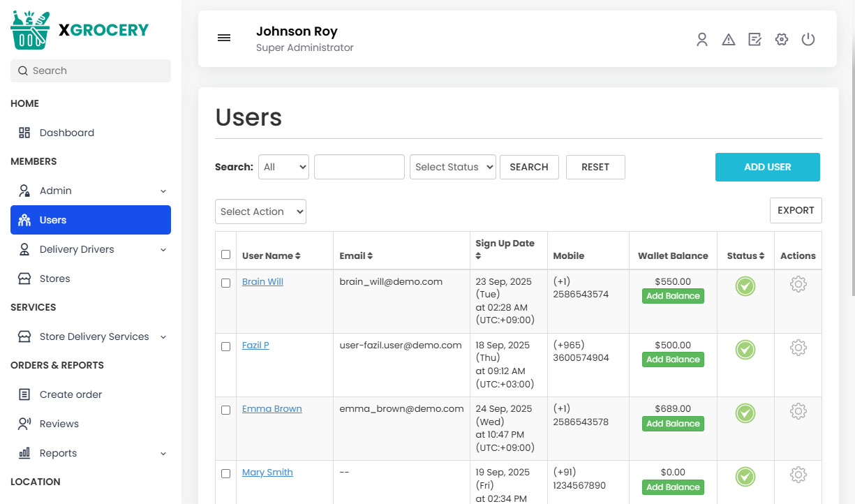This screenshot has height=504, width=855.
Task: View alerts via the warning triangle icon
Action: (729, 40)
